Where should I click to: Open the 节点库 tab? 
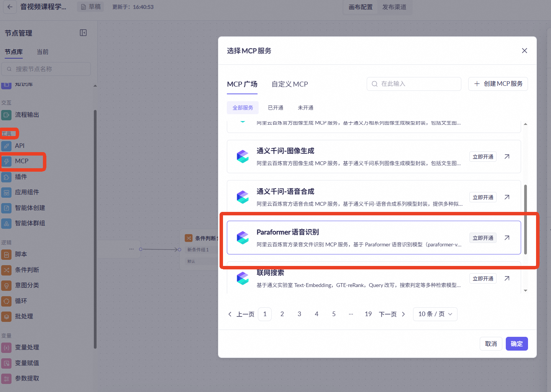click(x=14, y=52)
